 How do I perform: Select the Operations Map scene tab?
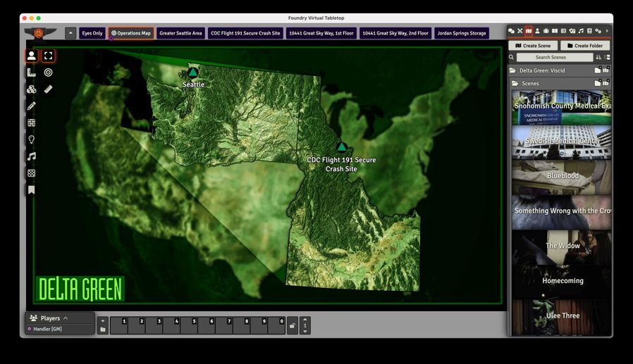pyautogui.click(x=131, y=33)
